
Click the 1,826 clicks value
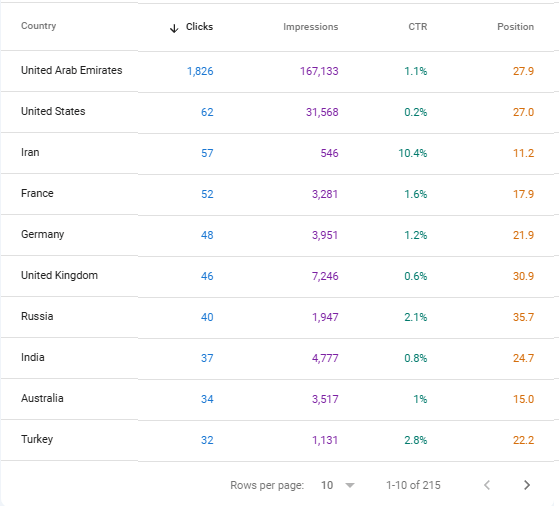click(x=200, y=71)
